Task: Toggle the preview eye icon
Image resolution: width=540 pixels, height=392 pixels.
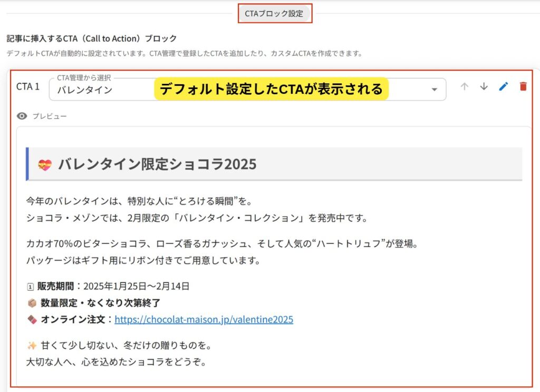Action: pos(22,116)
